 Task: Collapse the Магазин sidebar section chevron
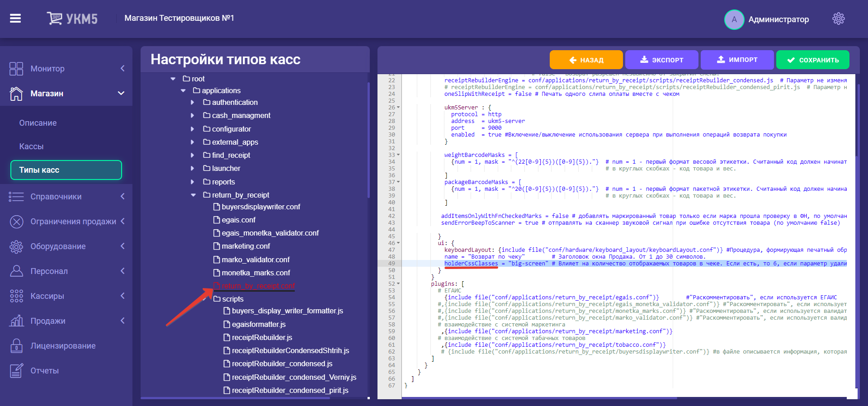click(121, 93)
